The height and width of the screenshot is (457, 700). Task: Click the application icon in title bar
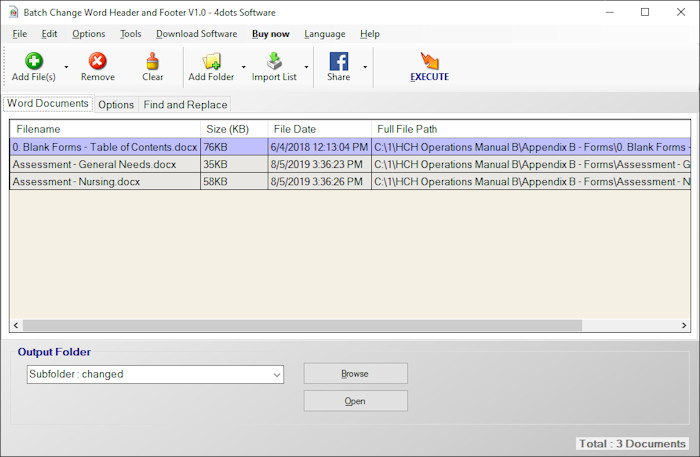point(13,12)
